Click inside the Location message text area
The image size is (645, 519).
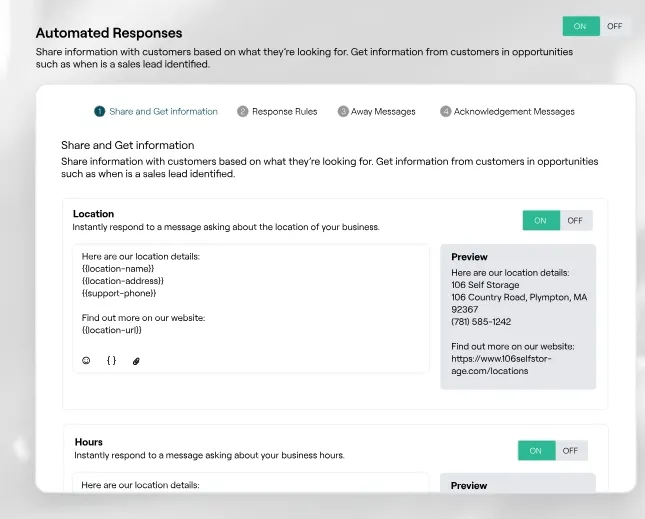pos(251,308)
